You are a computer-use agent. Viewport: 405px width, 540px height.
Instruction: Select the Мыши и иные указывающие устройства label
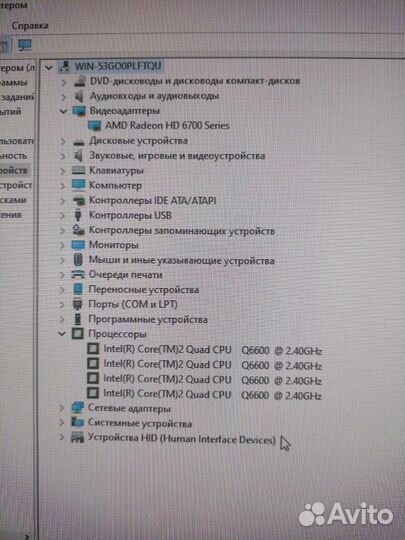pyautogui.click(x=181, y=260)
